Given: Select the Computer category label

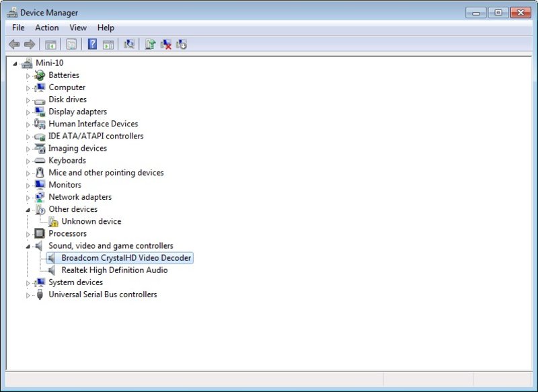Looking at the screenshot, I should pos(67,87).
